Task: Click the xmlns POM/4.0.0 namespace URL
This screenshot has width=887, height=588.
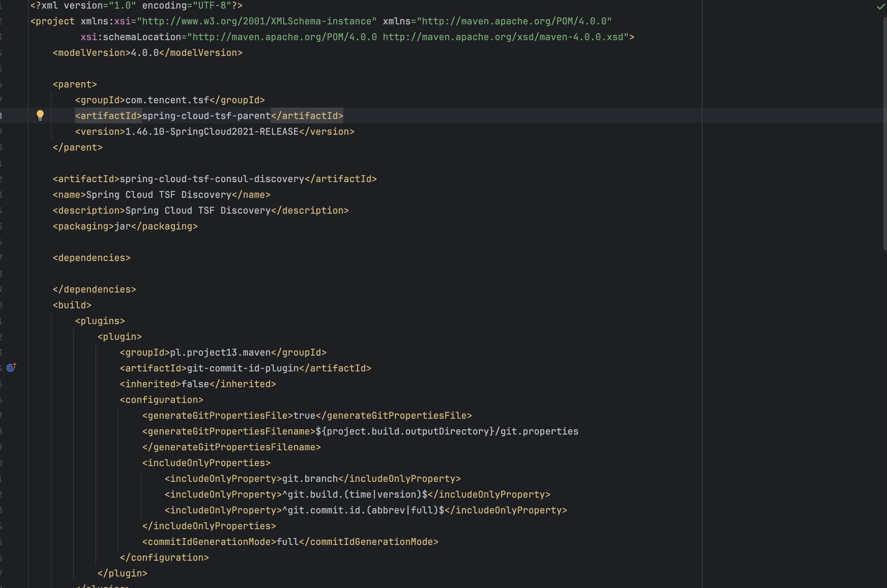Action: [x=515, y=22]
